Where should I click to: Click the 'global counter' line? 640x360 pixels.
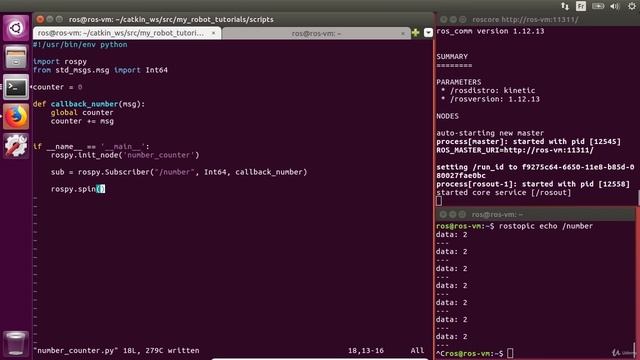point(82,113)
